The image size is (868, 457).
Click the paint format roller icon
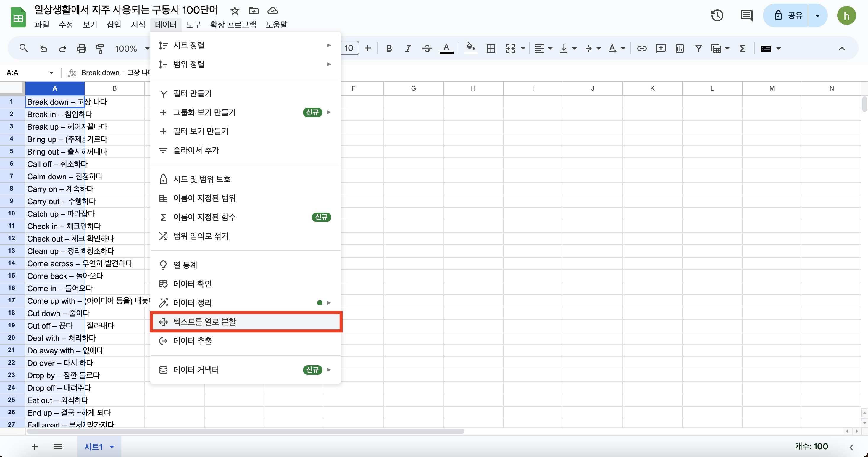click(100, 49)
